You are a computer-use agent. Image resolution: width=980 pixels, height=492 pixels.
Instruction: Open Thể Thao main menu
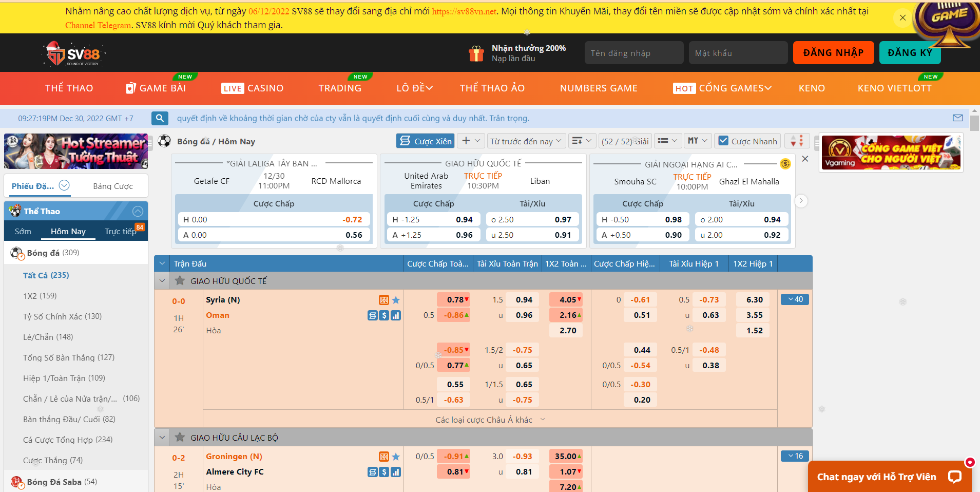[69, 88]
